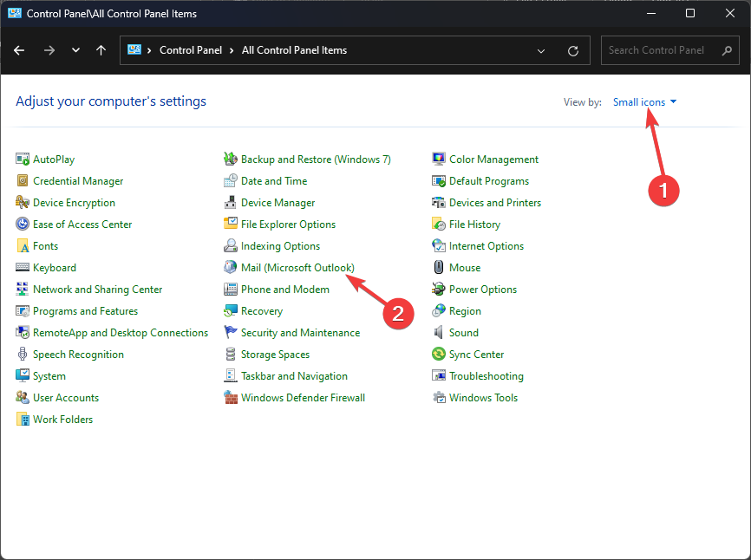Go back using the Back arrow
Screen dimensions: 751x560
tap(19, 50)
